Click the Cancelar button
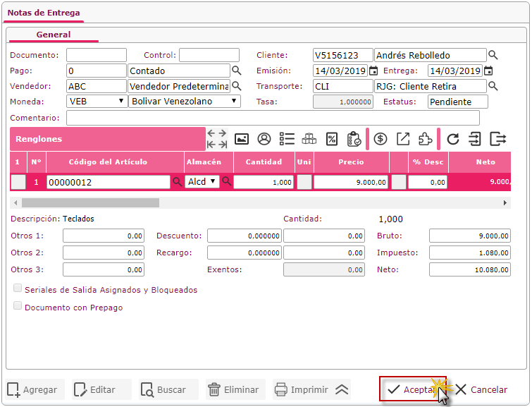 click(x=481, y=389)
